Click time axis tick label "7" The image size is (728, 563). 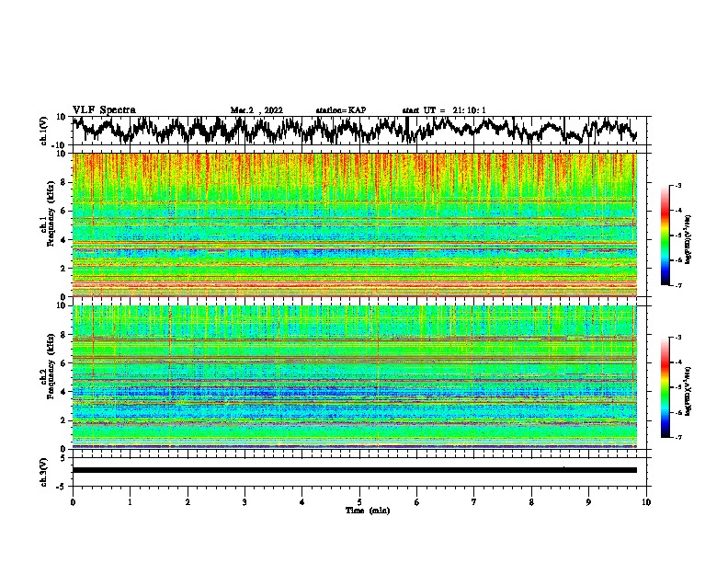[474, 502]
